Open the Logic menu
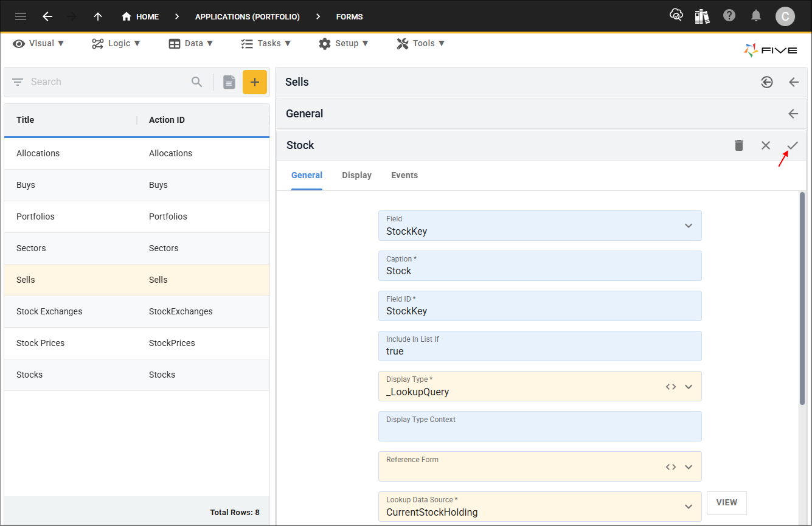The image size is (812, 526). [x=116, y=43]
